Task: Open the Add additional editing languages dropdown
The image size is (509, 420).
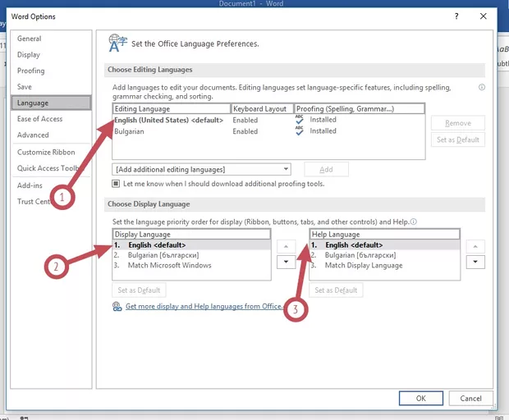Action: (202, 169)
